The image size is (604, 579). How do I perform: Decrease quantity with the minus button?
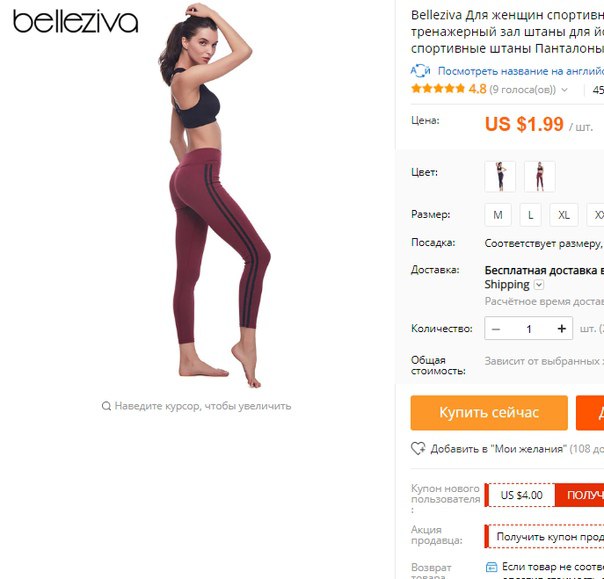[x=496, y=329]
